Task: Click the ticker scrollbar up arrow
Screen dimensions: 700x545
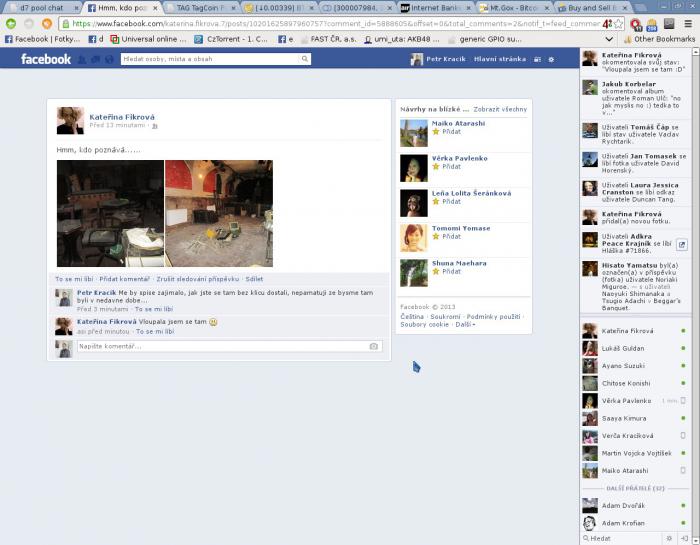Action: tap(696, 52)
